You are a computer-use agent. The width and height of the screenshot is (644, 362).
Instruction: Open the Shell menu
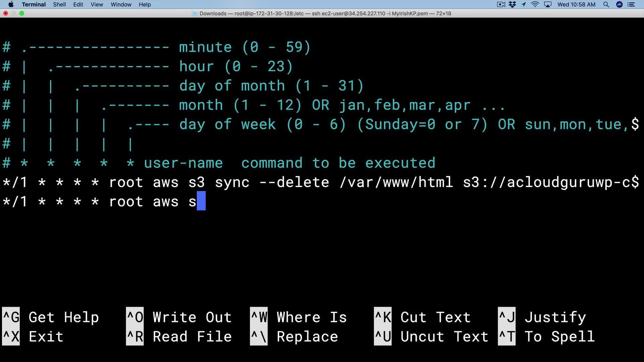[x=59, y=4]
